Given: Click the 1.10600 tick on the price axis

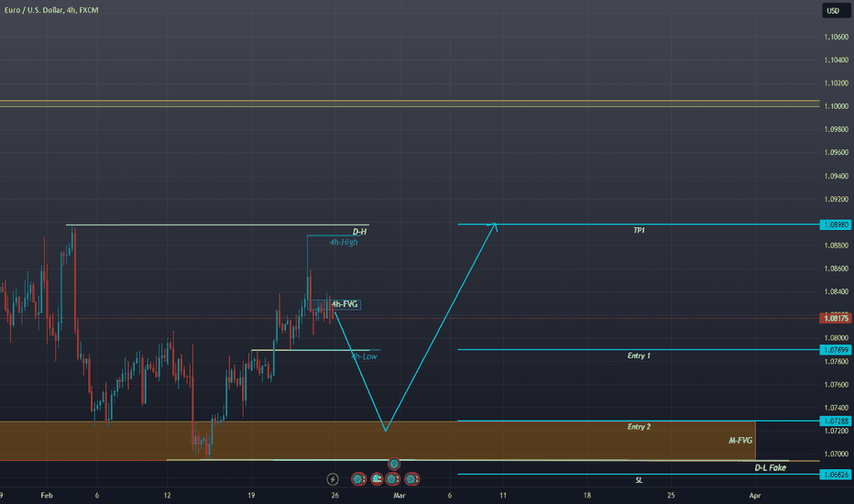Looking at the screenshot, I should pos(836,37).
